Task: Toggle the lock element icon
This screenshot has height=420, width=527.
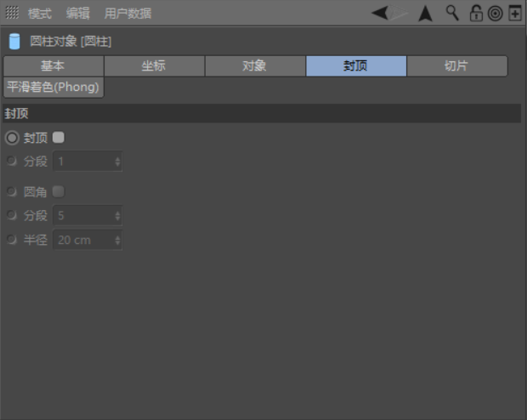Action: (476, 14)
